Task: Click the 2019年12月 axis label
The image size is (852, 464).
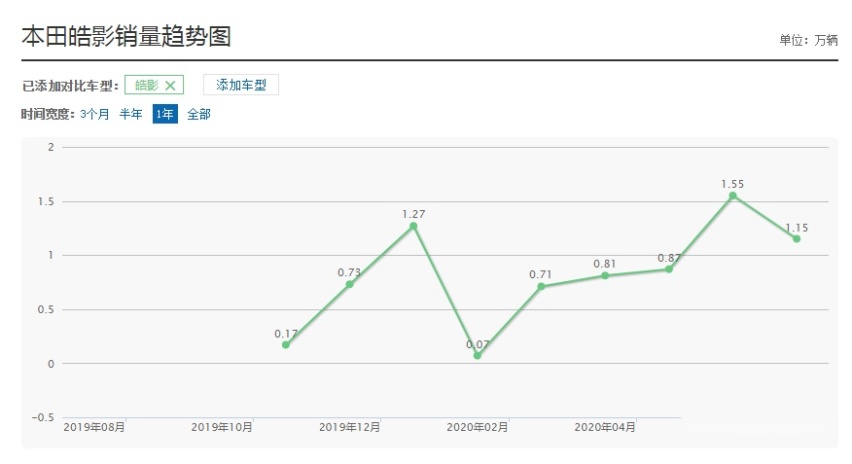Action: (x=349, y=427)
